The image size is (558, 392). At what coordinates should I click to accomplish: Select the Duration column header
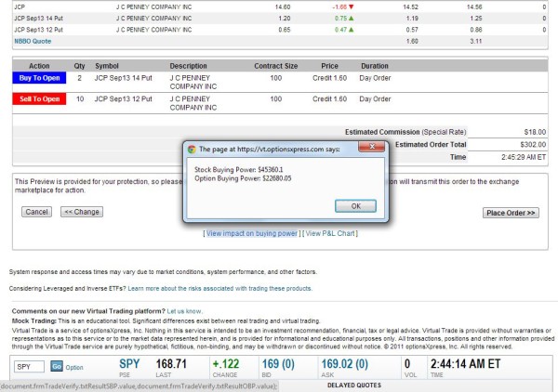tap(375, 66)
